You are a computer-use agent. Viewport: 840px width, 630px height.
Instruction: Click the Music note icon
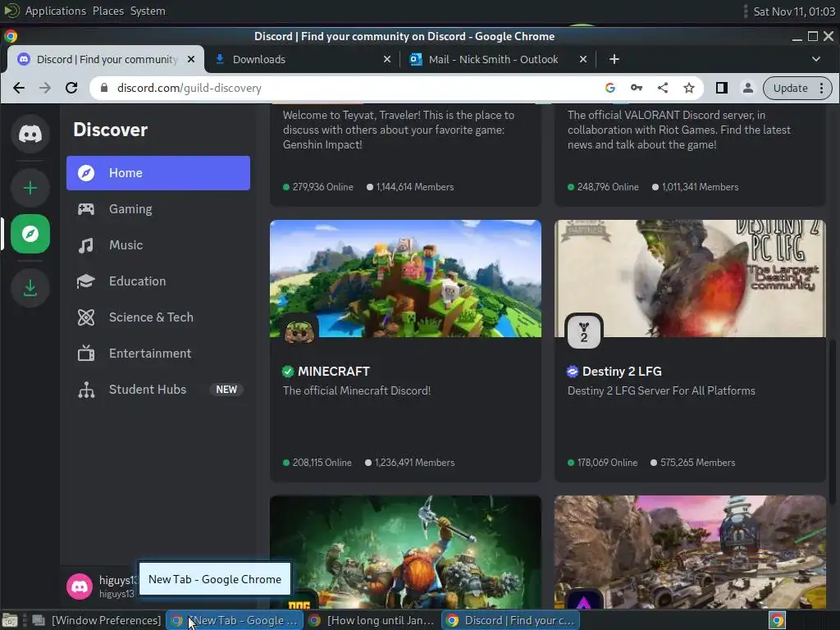(85, 245)
